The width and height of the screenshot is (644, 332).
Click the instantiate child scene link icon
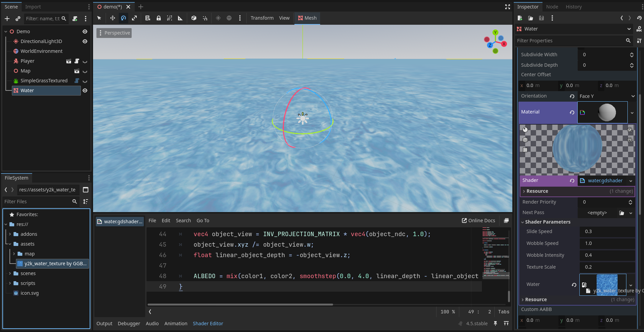point(18,19)
